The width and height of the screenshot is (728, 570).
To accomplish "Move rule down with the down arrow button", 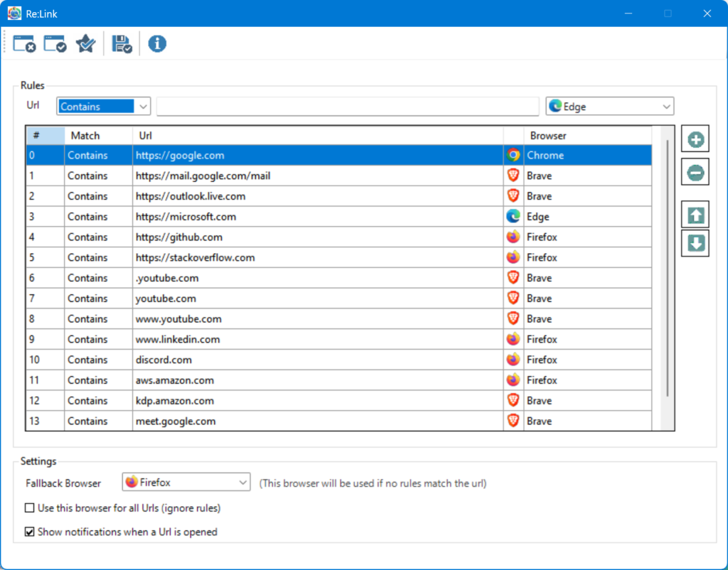I will 695,243.
